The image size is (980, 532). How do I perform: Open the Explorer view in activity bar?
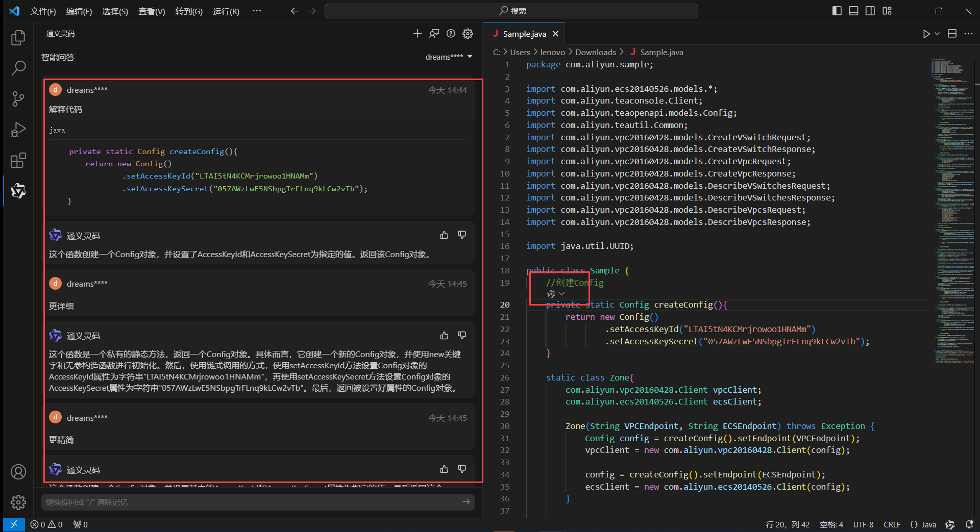[x=18, y=38]
